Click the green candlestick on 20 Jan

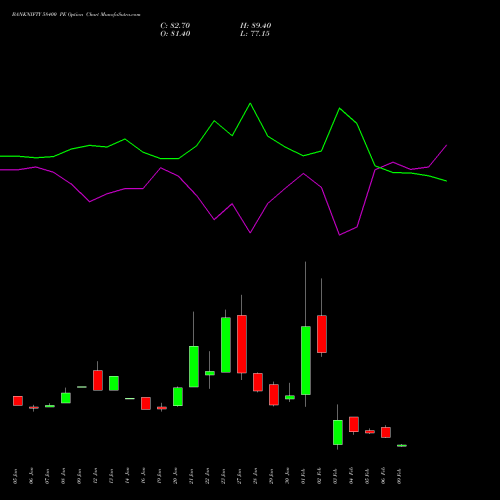[178, 397]
